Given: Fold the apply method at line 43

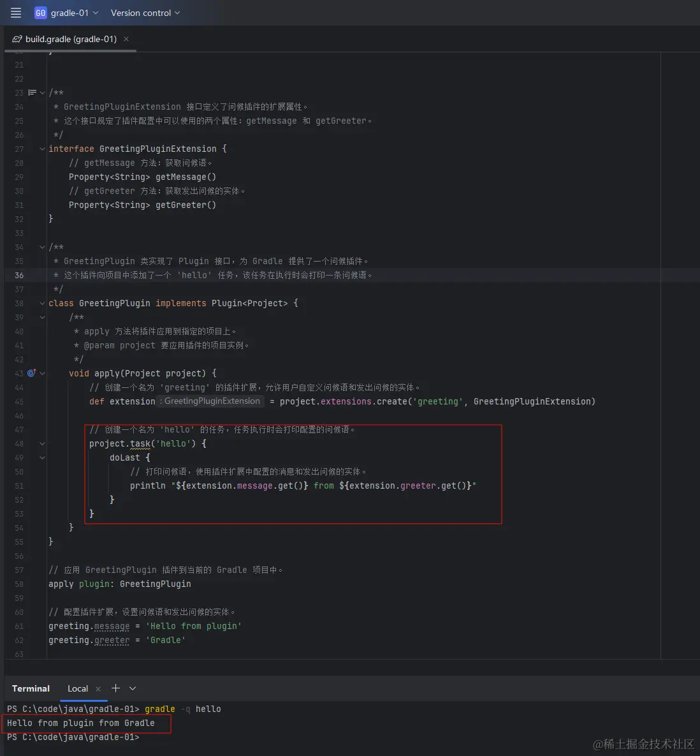Looking at the screenshot, I should 42,373.
